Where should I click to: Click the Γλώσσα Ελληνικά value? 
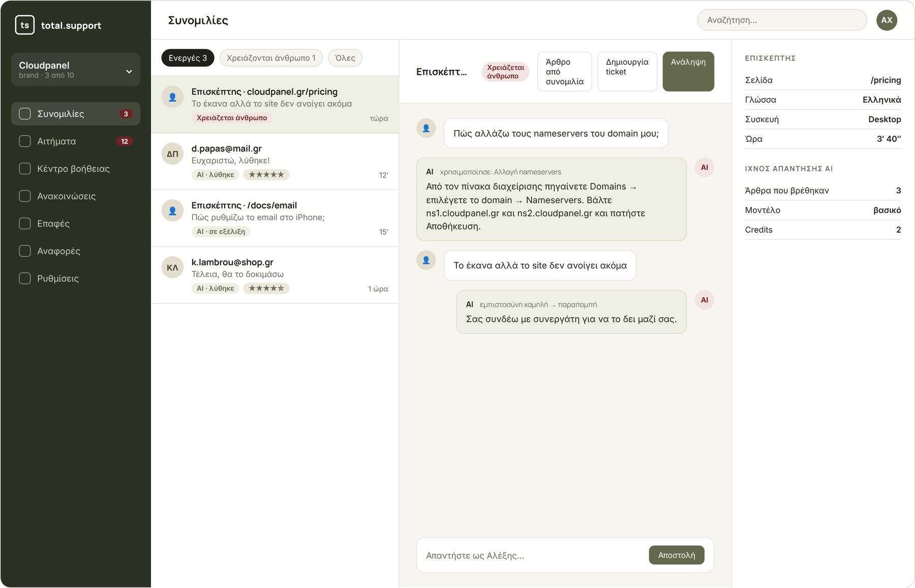(x=881, y=100)
